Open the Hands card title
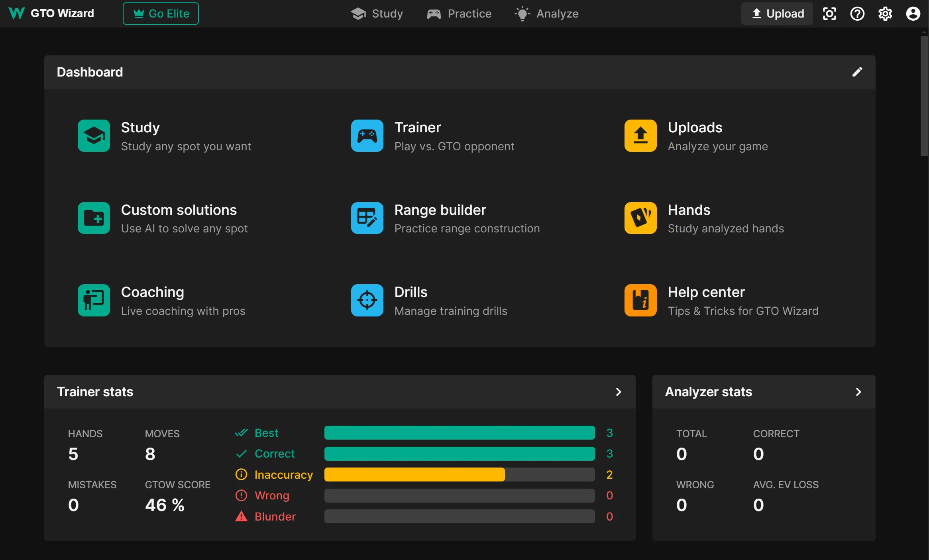929x560 pixels. coord(689,210)
